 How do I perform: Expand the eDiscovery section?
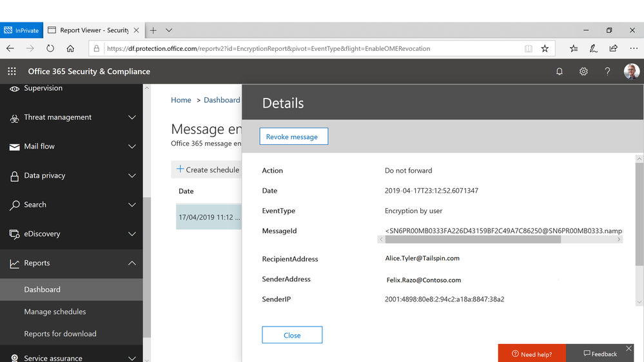(x=72, y=234)
